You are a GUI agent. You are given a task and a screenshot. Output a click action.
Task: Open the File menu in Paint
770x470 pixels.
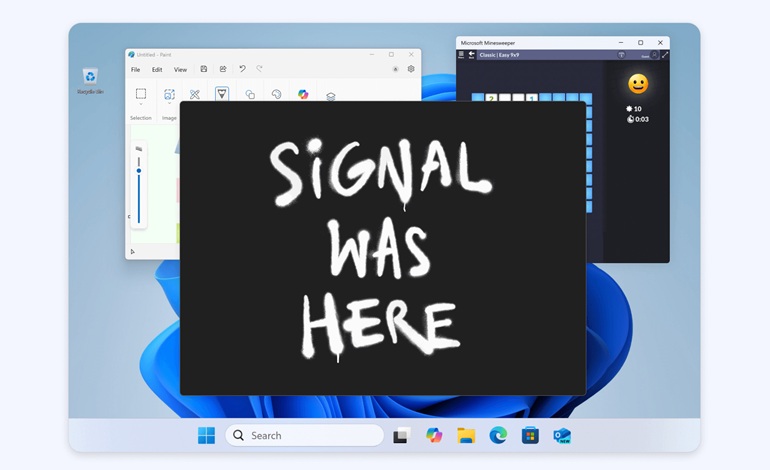tap(136, 70)
